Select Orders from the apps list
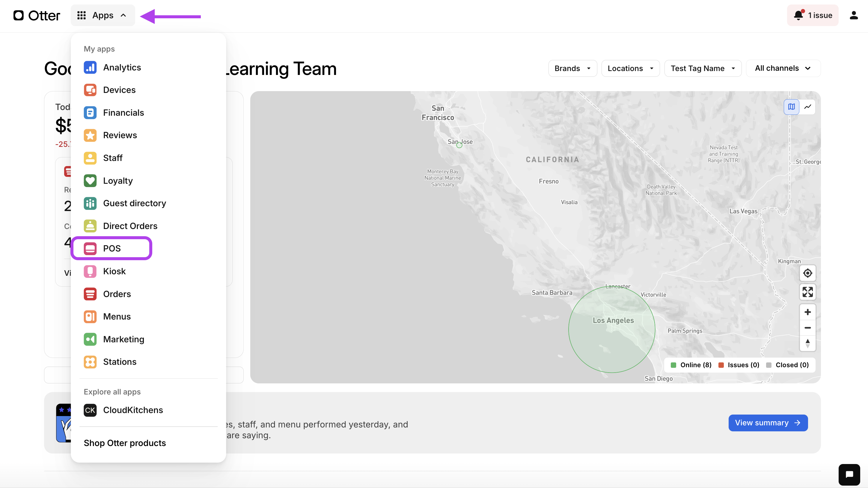Screen dimensions: 868x488 click(x=148, y=294)
